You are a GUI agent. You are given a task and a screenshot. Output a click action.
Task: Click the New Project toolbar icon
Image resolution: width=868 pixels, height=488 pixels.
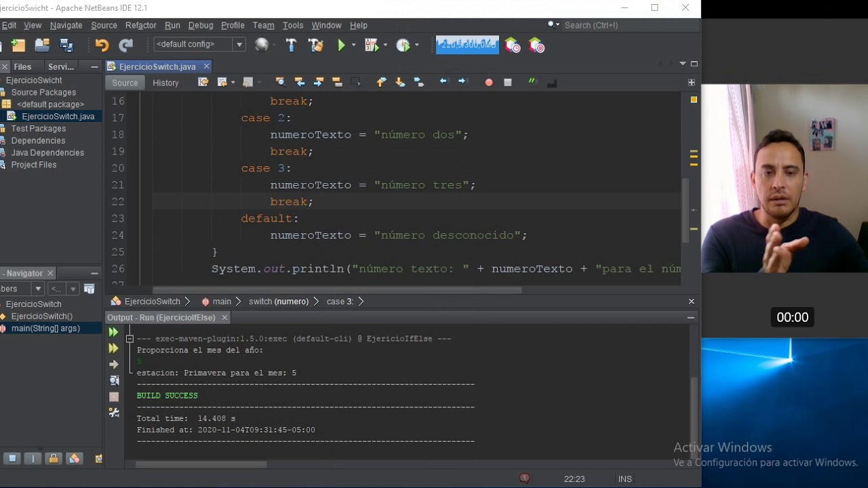(18, 45)
